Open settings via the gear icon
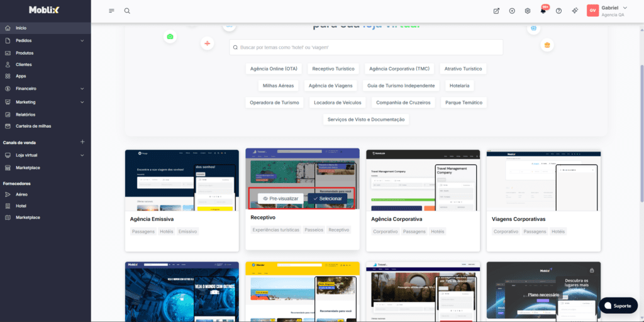The image size is (644, 322). click(528, 11)
